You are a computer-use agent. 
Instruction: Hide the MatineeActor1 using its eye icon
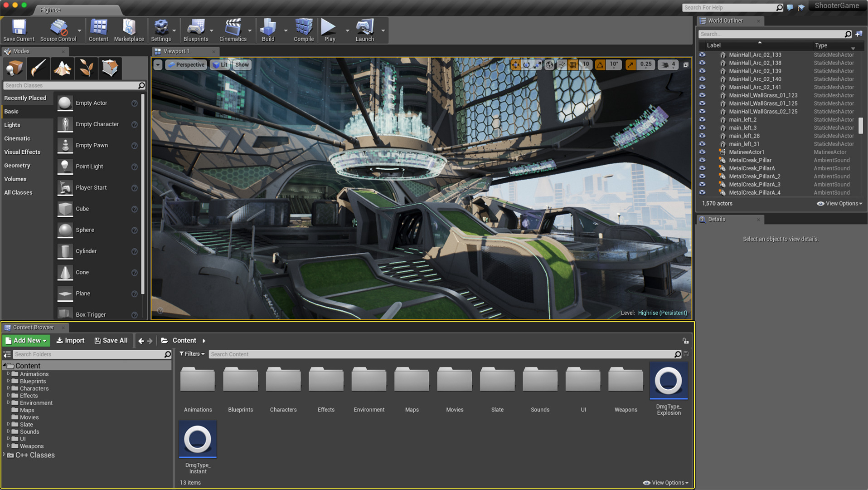pyautogui.click(x=702, y=152)
